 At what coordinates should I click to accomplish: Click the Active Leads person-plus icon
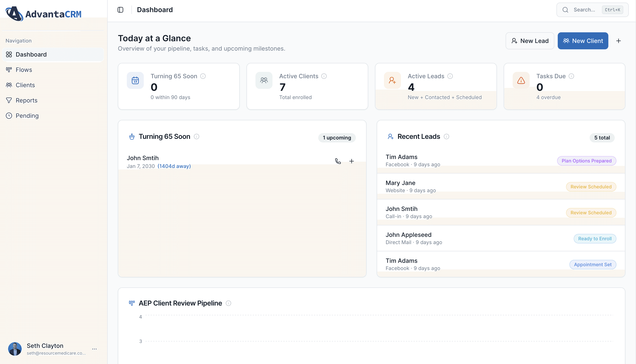tap(392, 81)
